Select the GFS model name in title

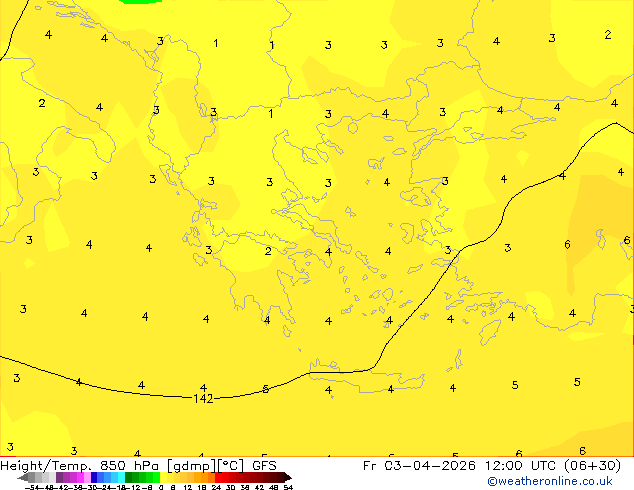[264, 466]
